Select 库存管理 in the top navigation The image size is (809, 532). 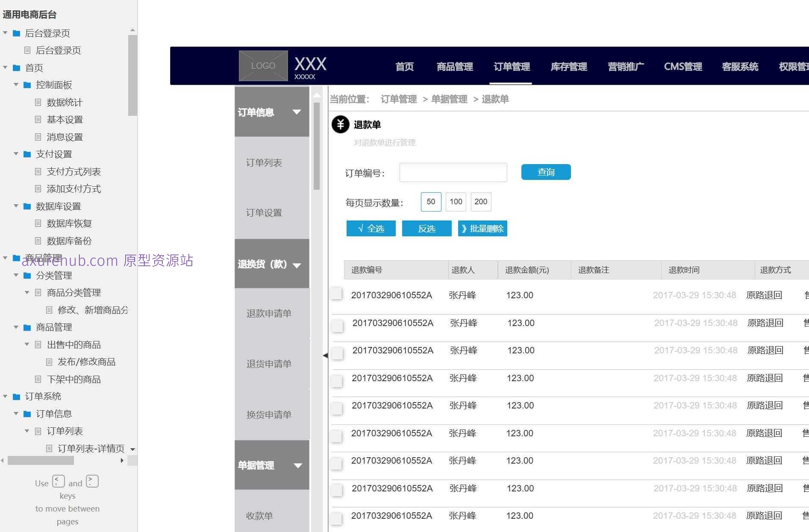tap(568, 66)
